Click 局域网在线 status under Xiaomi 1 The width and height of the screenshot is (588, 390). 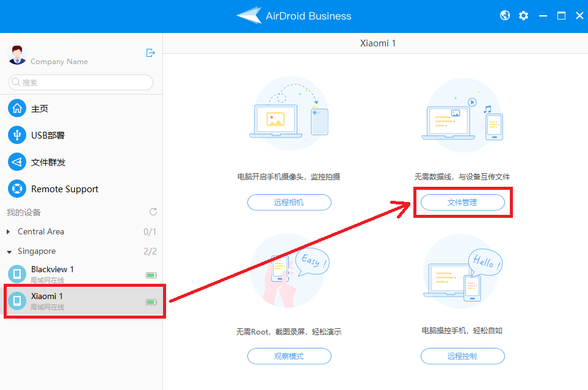tap(47, 307)
